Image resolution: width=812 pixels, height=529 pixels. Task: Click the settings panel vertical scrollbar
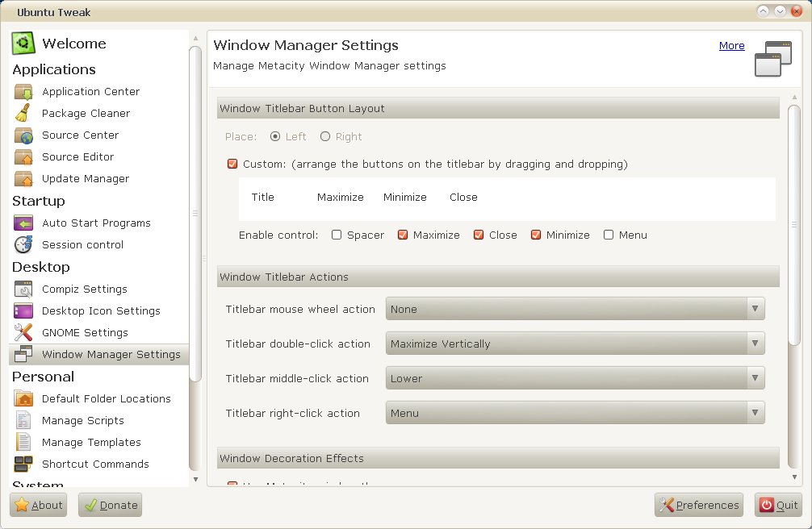(794, 225)
